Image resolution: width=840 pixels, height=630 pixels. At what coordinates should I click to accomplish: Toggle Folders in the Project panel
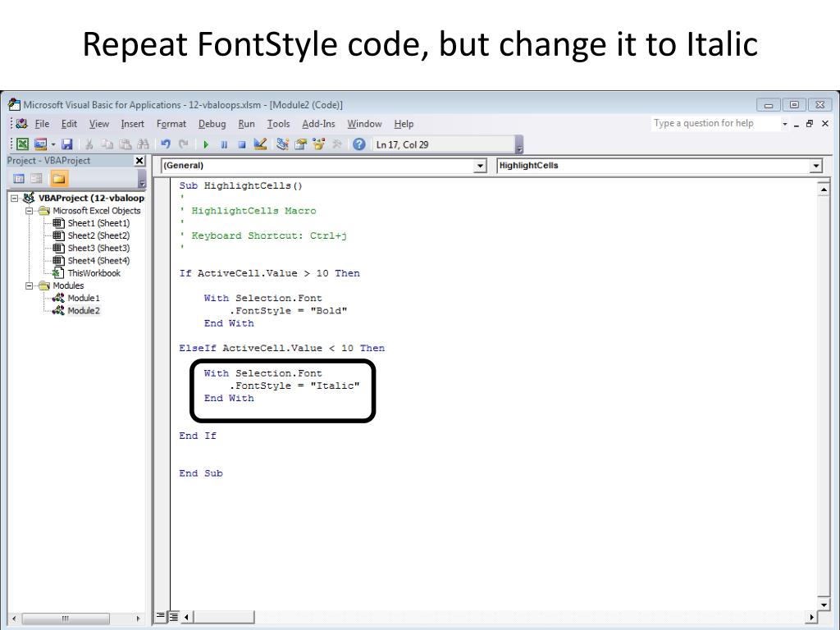[59, 178]
